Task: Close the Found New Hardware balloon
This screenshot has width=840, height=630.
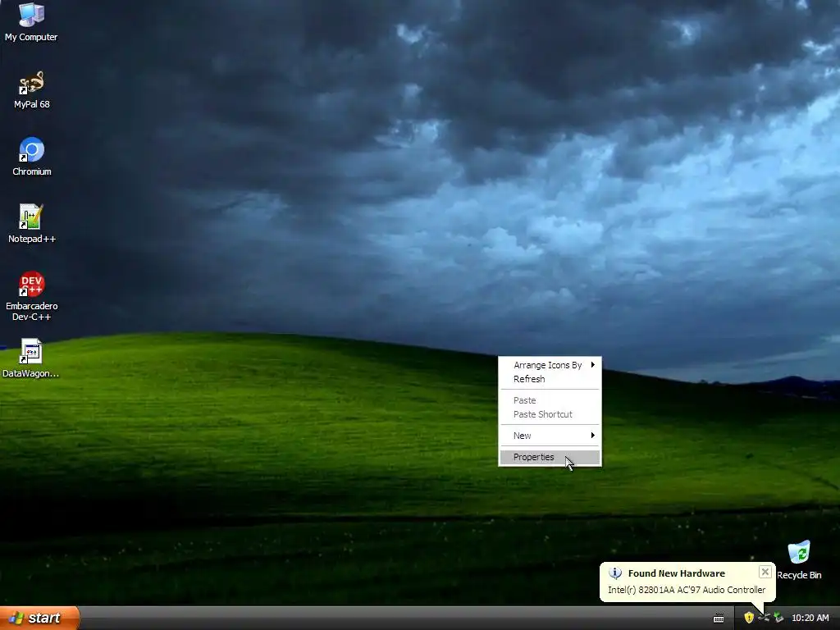Action: pyautogui.click(x=765, y=572)
